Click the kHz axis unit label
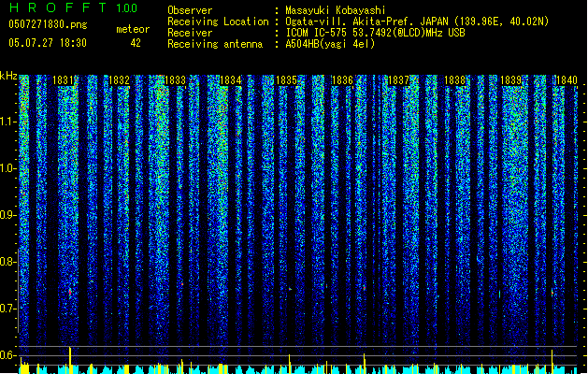Image resolution: width=588 pixels, height=374 pixels. pos(8,76)
